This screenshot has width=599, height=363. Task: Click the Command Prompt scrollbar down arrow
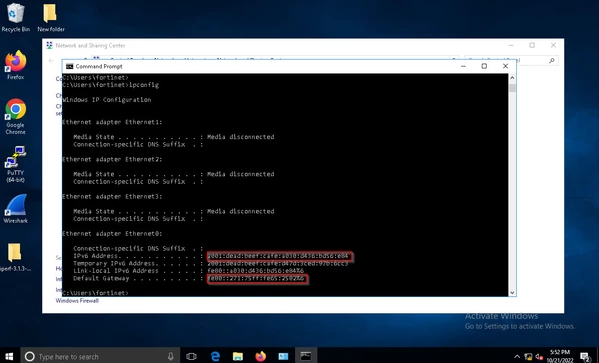512,293
